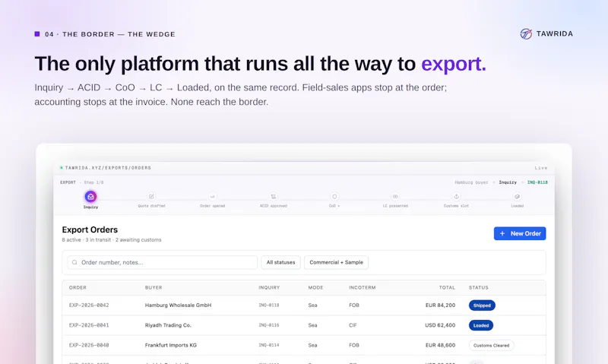
Task: Open order EXP-2026-0042
Action: pyautogui.click(x=89, y=305)
